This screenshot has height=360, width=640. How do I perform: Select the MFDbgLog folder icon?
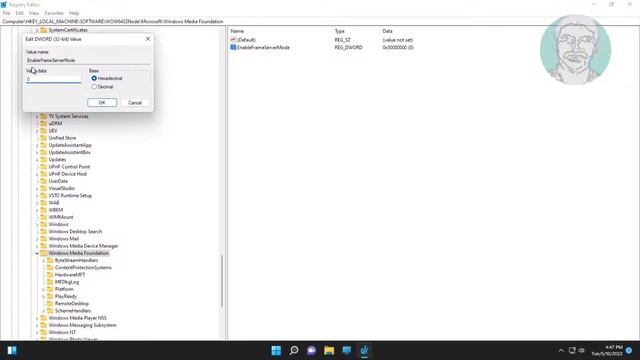pos(50,282)
